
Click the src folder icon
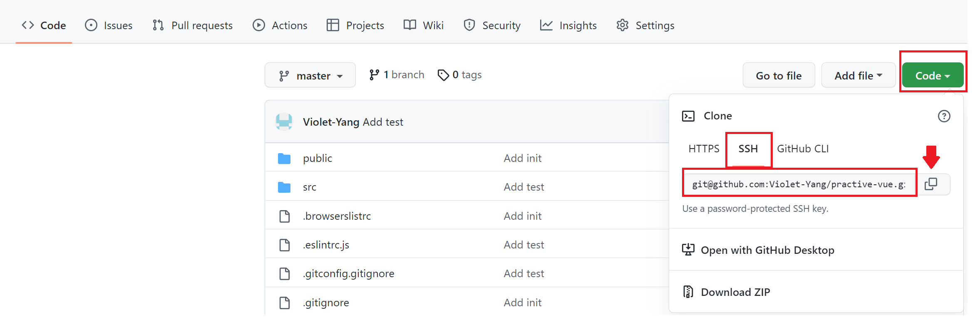tap(284, 187)
